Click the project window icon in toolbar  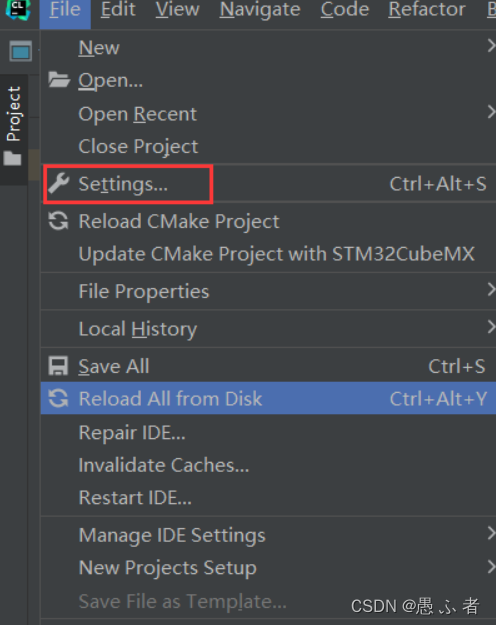(21, 51)
